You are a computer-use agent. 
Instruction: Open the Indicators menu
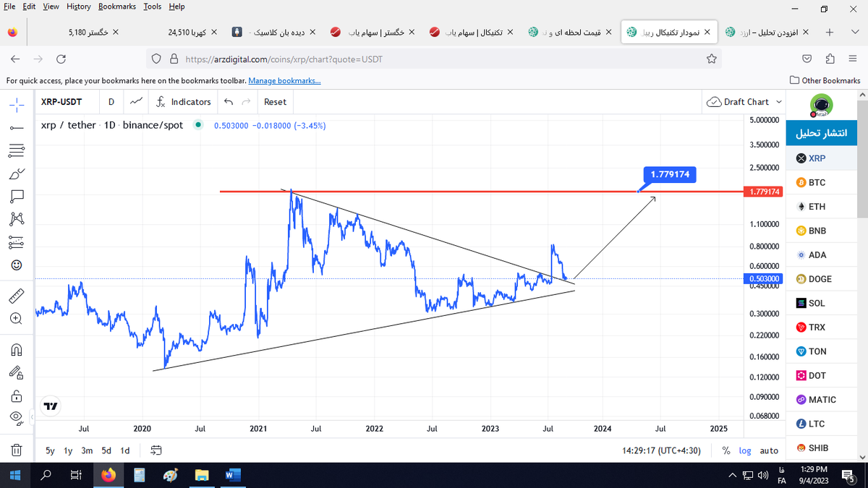tap(184, 102)
